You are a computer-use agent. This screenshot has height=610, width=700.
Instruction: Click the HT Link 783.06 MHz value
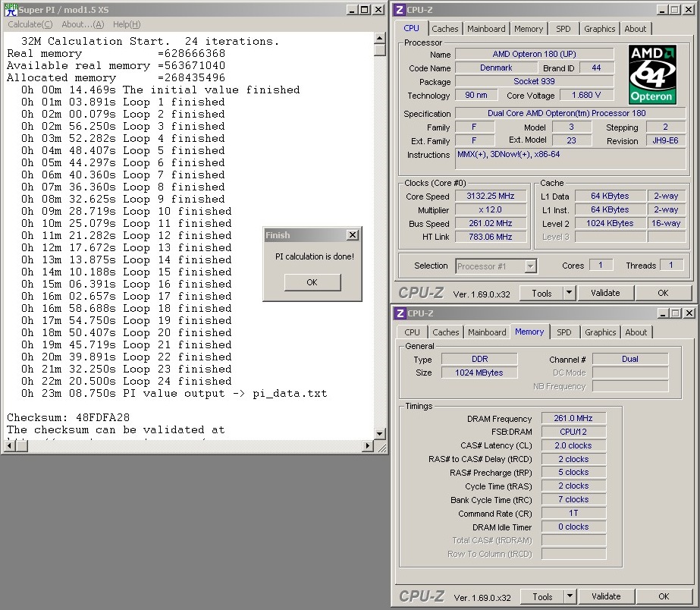[x=490, y=237]
